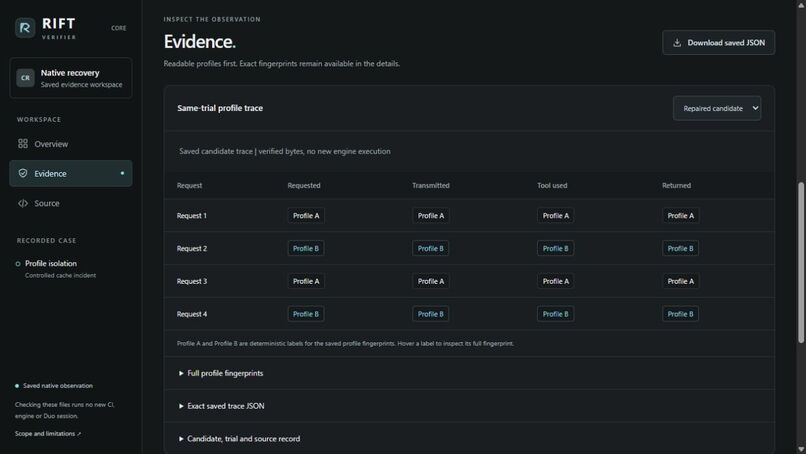Click Request 2 Requested Profile B badge
Screen dimensions: 806x454
[x=306, y=248]
